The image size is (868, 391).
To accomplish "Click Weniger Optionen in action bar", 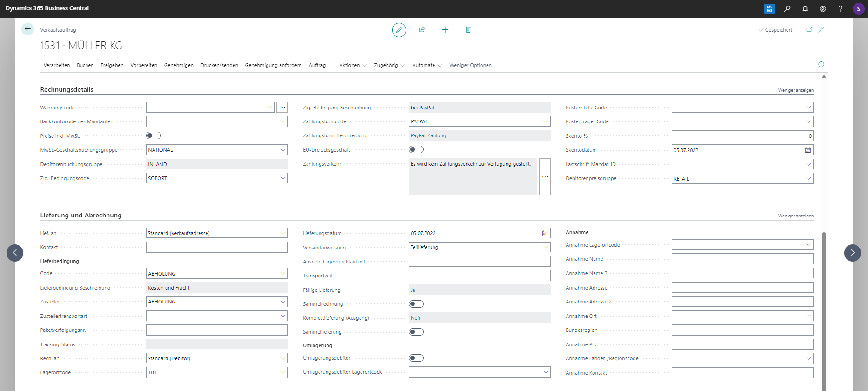I will coord(470,65).
